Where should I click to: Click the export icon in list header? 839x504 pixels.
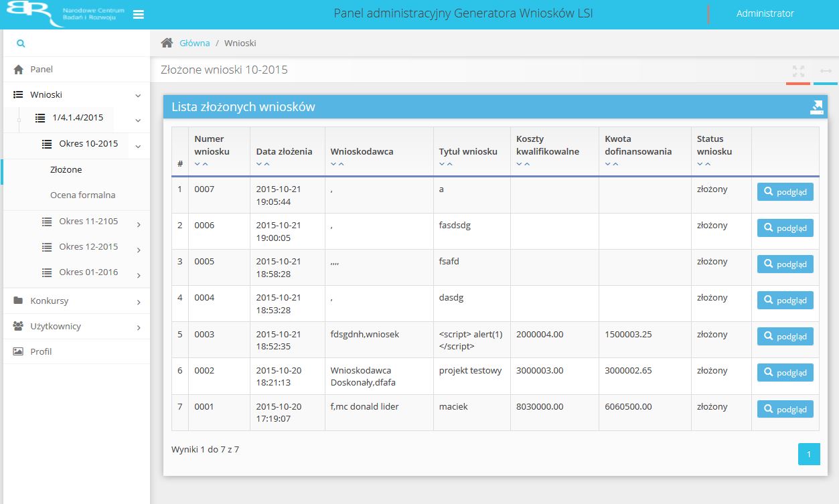pyautogui.click(x=816, y=107)
